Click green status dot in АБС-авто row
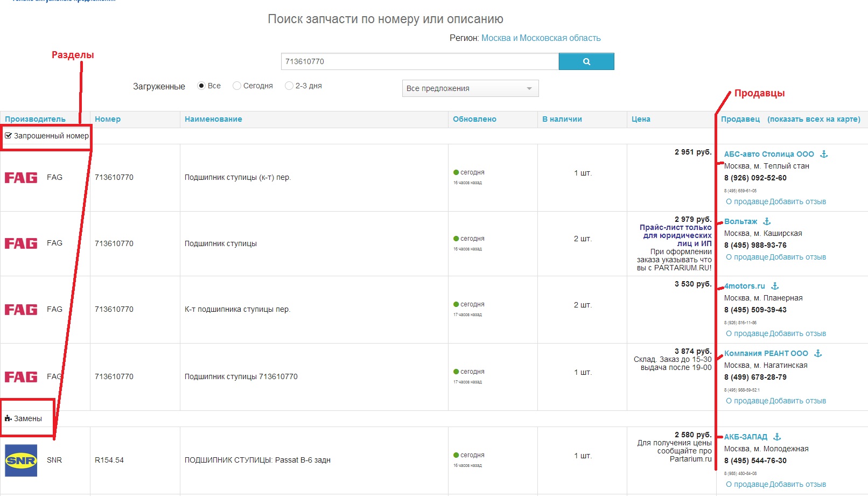Screen dimensions: 868x496 point(456,172)
